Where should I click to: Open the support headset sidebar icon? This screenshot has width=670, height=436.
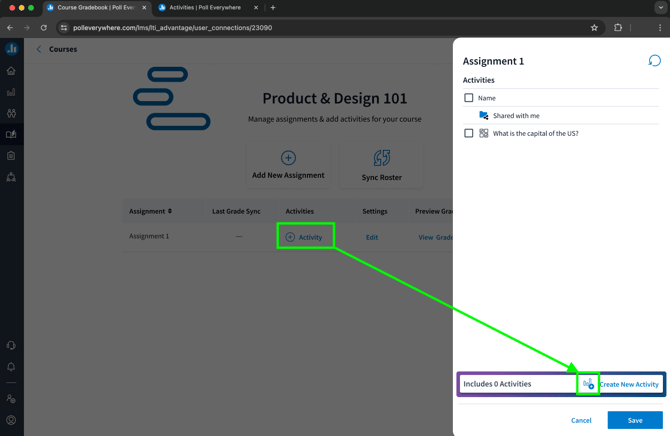11,345
